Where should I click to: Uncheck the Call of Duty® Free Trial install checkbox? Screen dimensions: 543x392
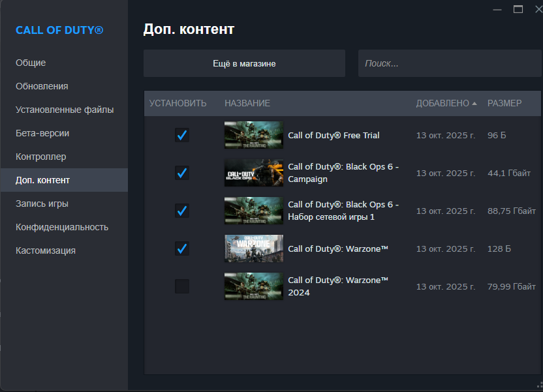pyautogui.click(x=182, y=135)
